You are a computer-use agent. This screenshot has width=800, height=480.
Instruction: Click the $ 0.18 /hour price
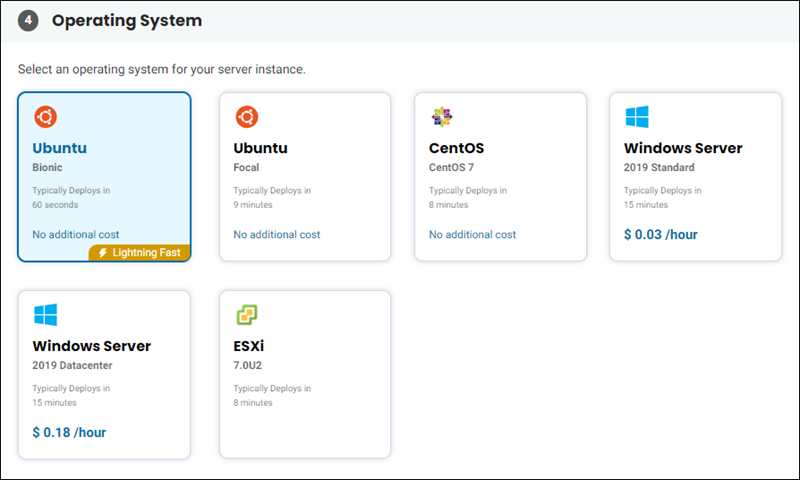click(x=69, y=433)
